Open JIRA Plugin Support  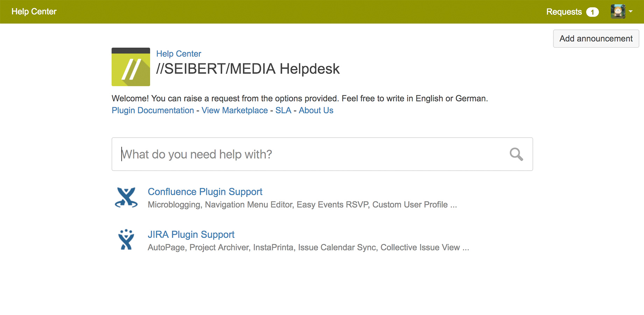click(x=191, y=234)
